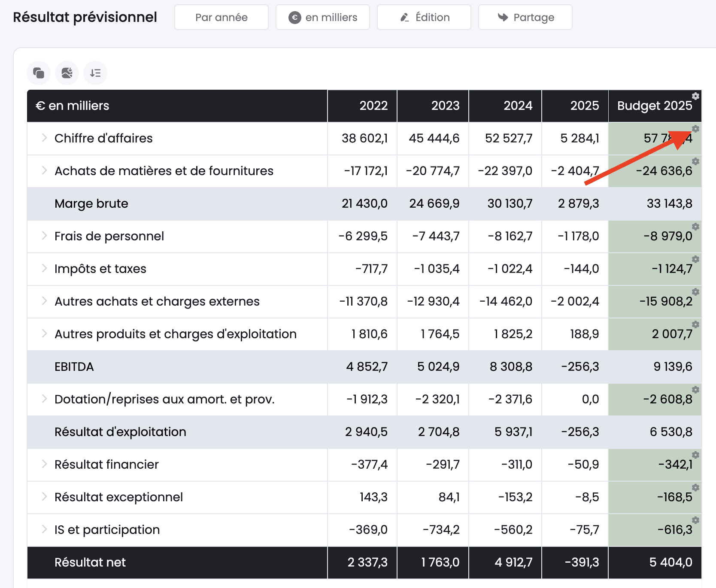The height and width of the screenshot is (588, 716).
Task: Click Résultat d'exploitation 2022 value 2 940,5
Action: (366, 432)
